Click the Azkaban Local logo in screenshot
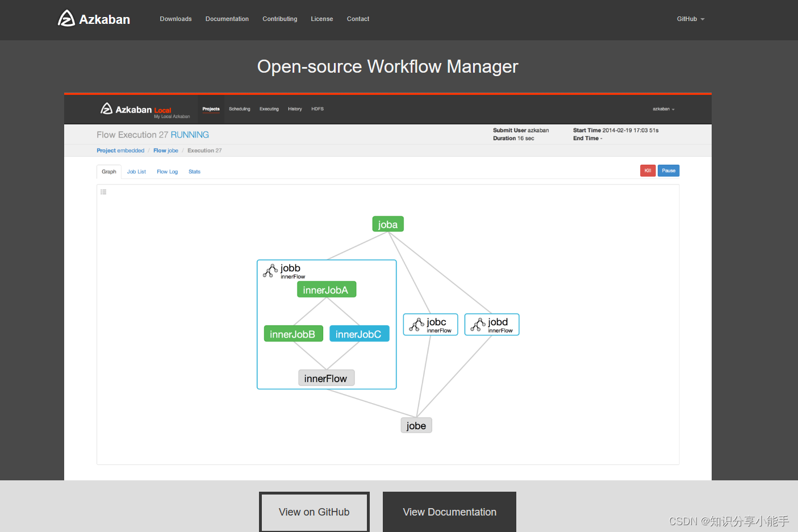Viewport: 798px width, 532px height. click(145, 110)
